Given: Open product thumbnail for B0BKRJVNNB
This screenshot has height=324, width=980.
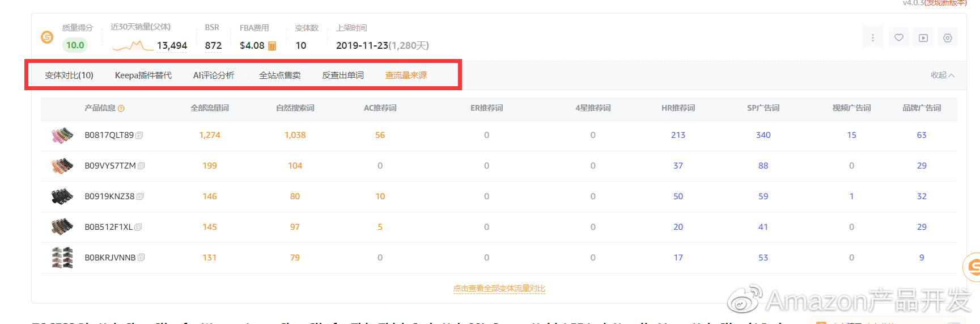Looking at the screenshot, I should (62, 258).
